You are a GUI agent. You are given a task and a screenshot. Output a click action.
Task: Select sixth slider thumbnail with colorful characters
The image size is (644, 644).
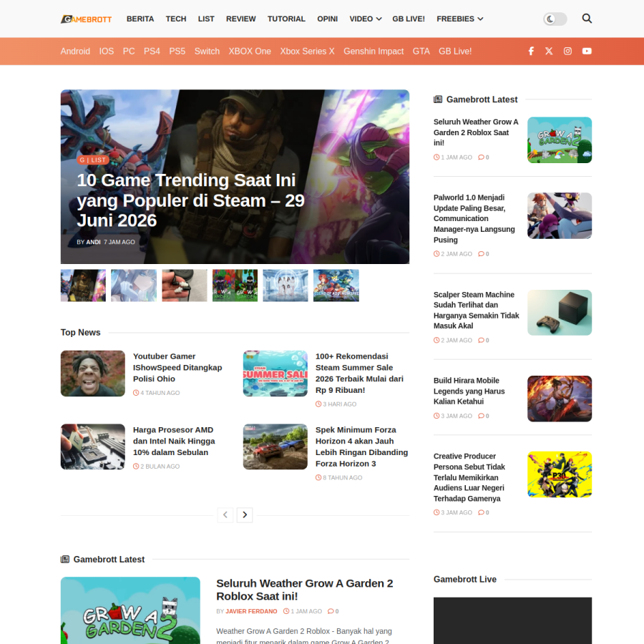click(336, 286)
